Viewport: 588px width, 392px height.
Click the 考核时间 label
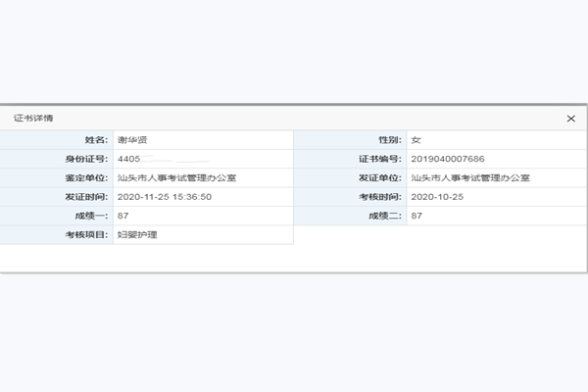pyautogui.click(x=380, y=197)
